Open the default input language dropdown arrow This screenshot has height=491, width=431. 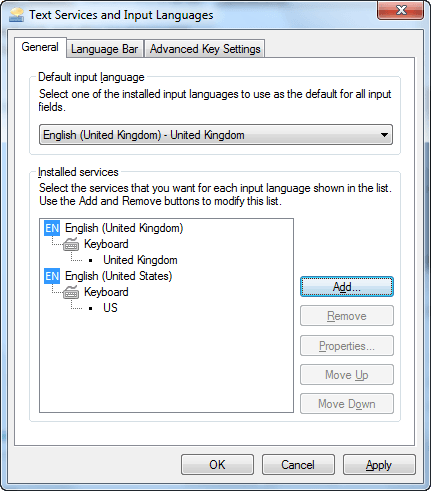384,135
